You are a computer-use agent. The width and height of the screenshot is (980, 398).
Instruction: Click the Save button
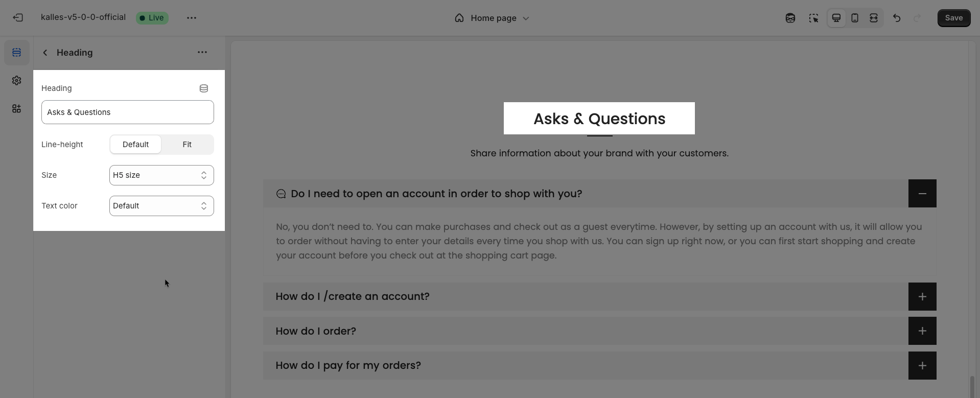(953, 18)
